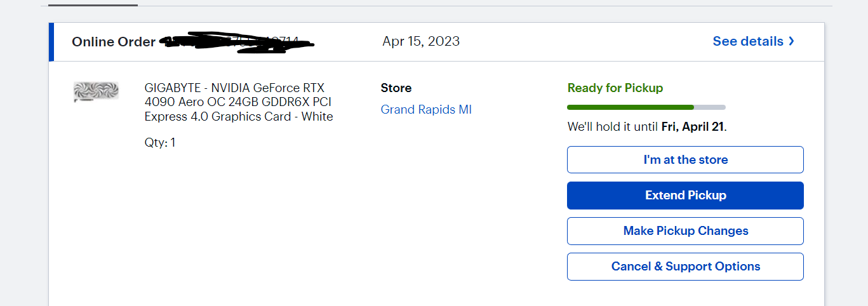
Task: Click the gray unfilled end of progress bar
Action: (710, 107)
